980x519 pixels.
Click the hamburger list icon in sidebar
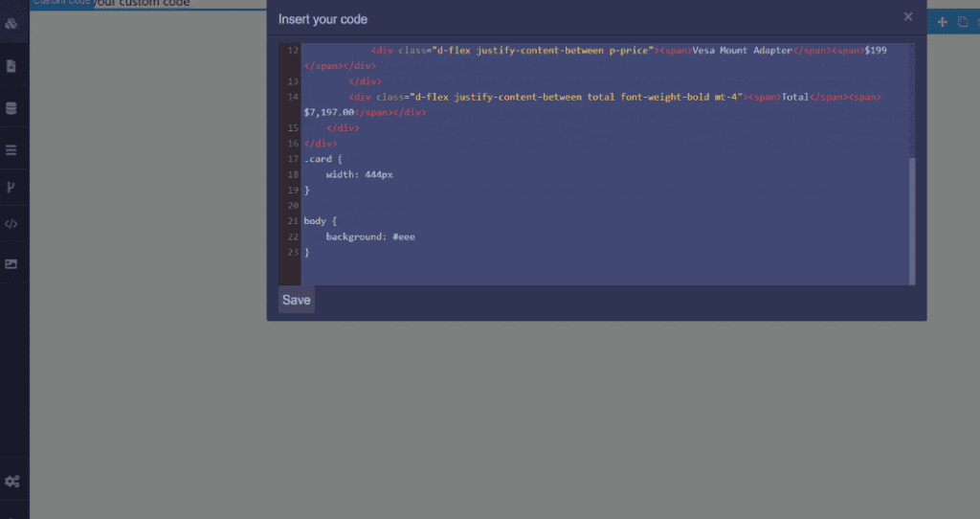click(11, 150)
